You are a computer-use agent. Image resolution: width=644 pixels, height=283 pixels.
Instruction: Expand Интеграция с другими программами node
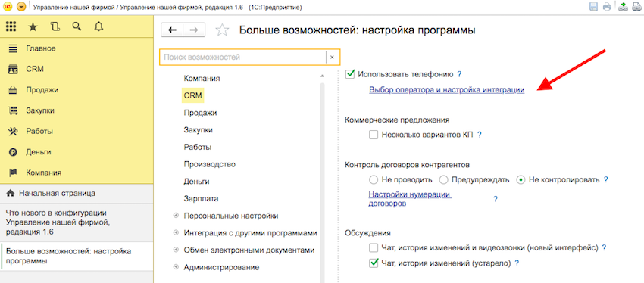point(176,232)
